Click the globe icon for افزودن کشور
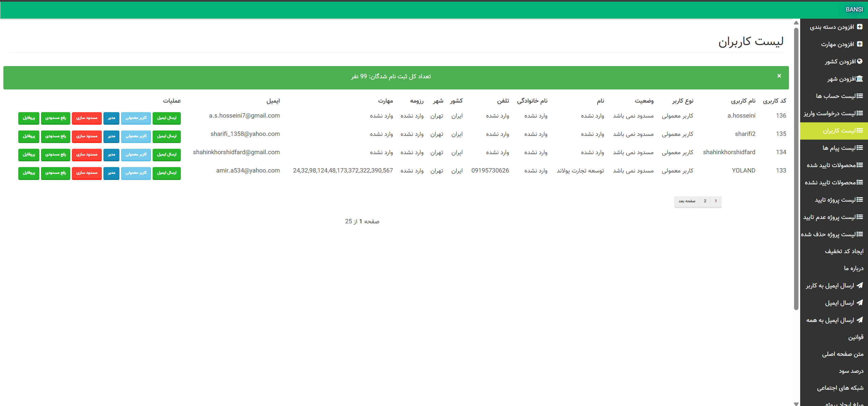The image size is (868, 406). tap(860, 61)
